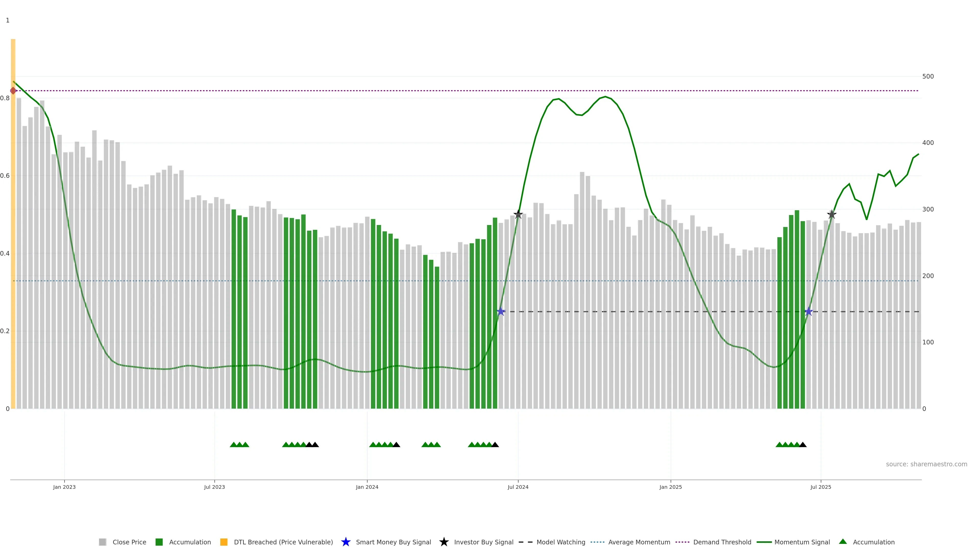Click the green Accumulation square legend swatch

tap(159, 542)
